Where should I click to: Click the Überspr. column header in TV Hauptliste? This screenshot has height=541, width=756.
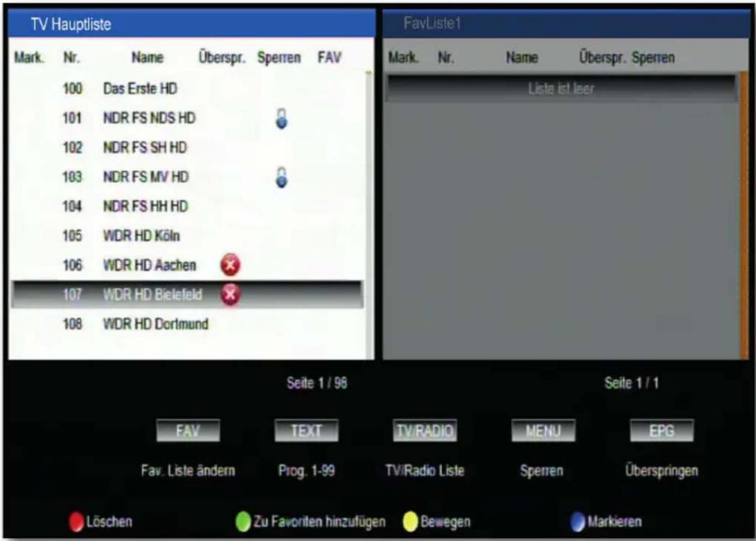[222, 57]
